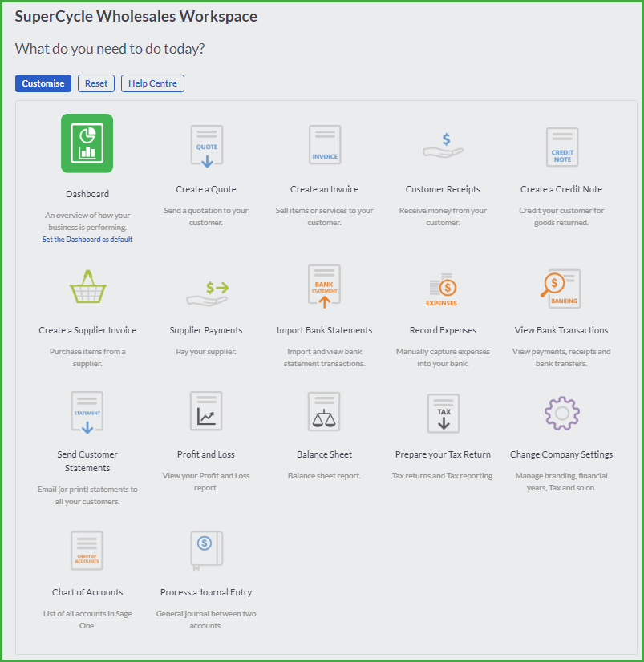Click 'View your Profit and Loss report.'

(206, 482)
